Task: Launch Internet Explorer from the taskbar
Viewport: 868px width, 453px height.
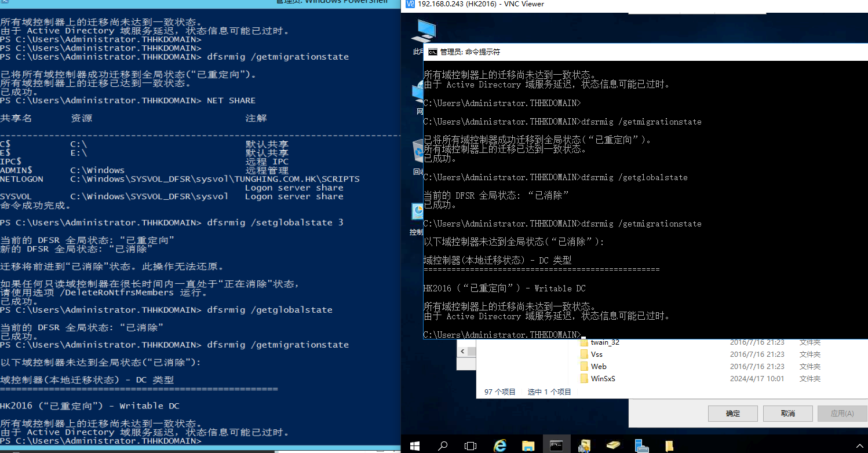Action: tap(499, 445)
